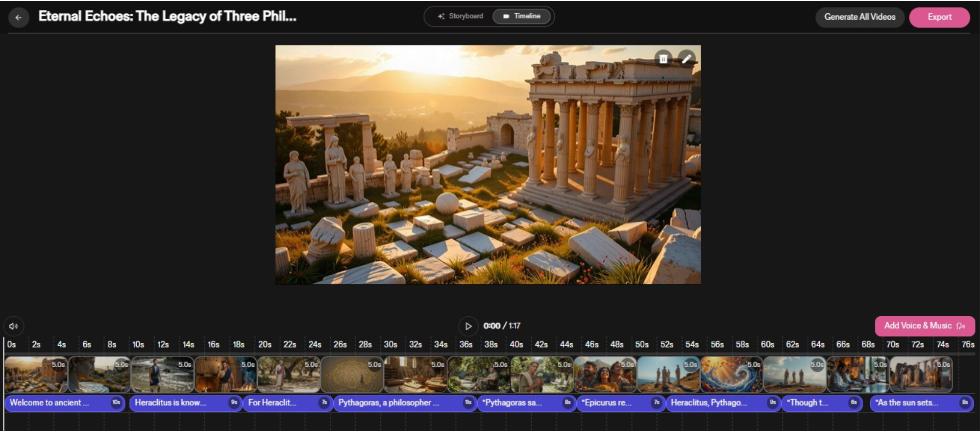Click the 5.0s badge on first clip

[58, 365]
